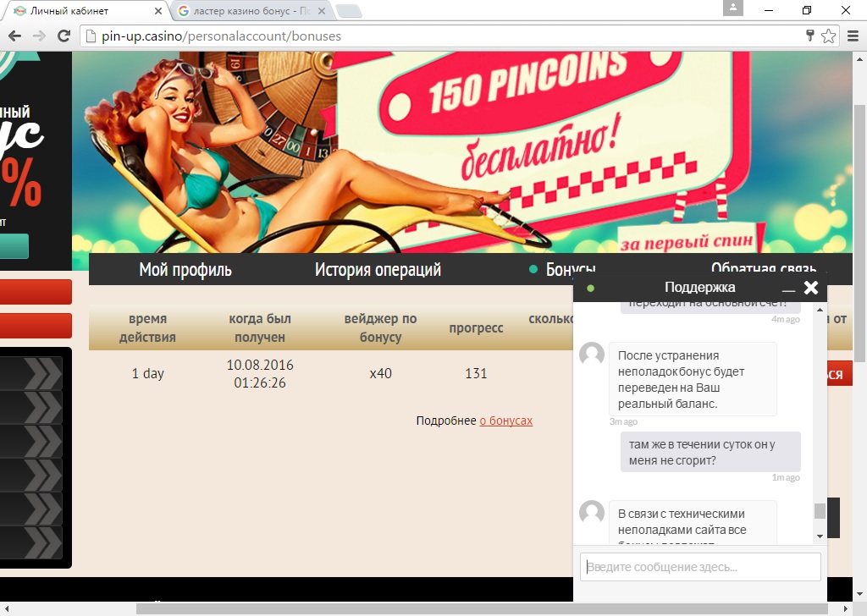Click page scrollbar up arrow
The width and height of the screenshot is (867, 616).
(860, 58)
